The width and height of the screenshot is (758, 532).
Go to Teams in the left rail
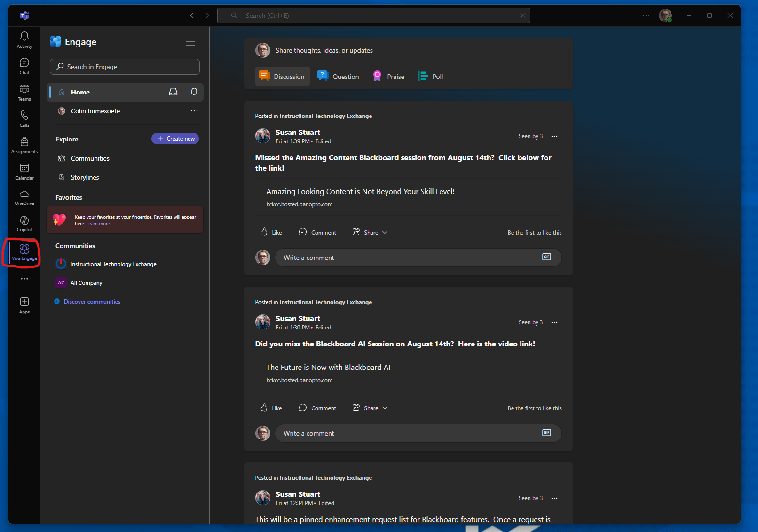(x=24, y=92)
